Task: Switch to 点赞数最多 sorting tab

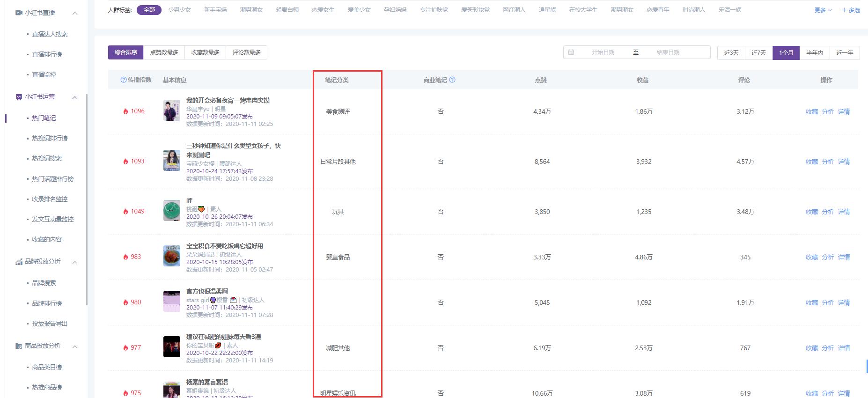Action: click(164, 52)
